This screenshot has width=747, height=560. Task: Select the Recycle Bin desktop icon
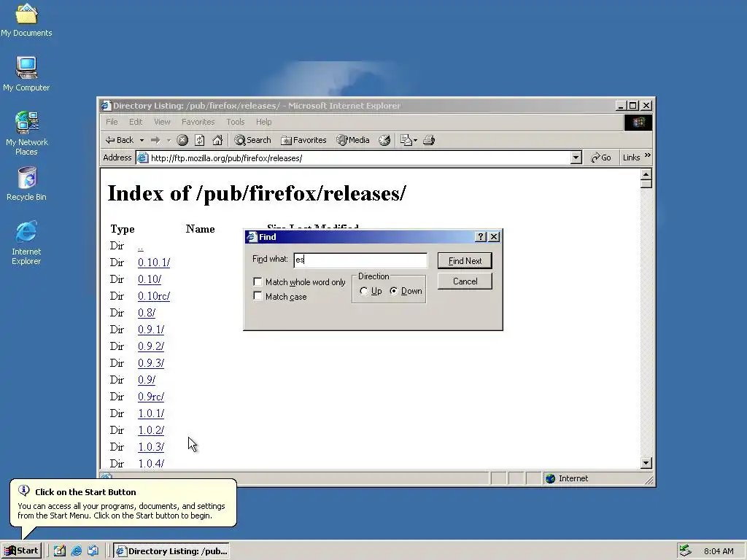[x=26, y=183]
